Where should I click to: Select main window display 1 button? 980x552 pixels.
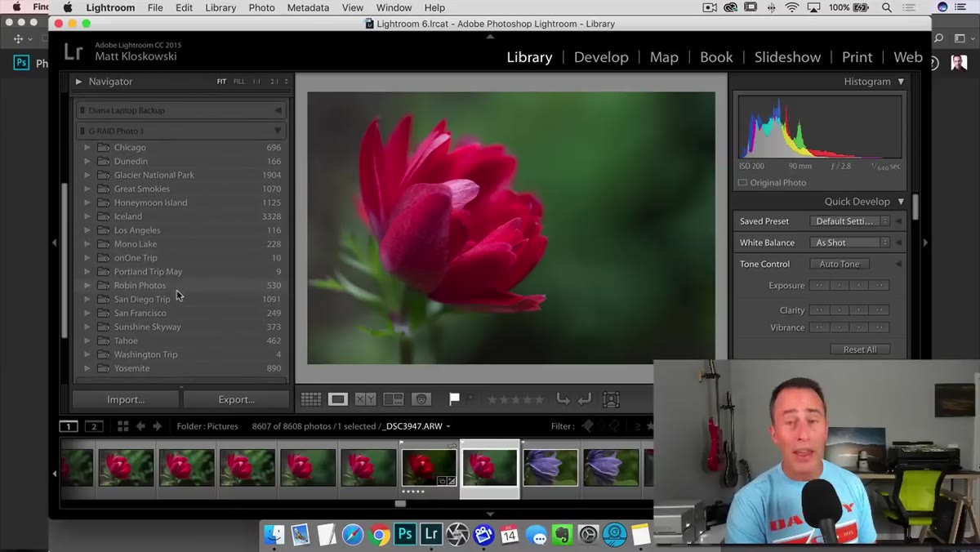click(x=69, y=426)
